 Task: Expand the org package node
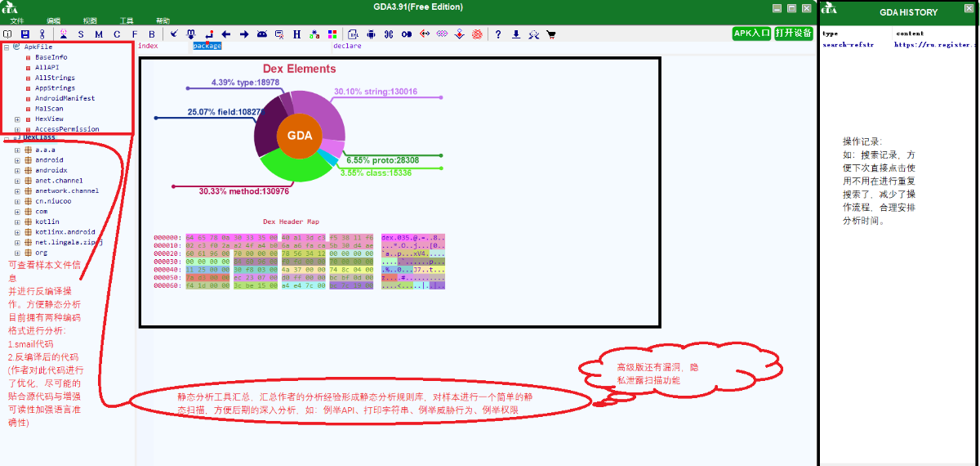tap(17, 253)
